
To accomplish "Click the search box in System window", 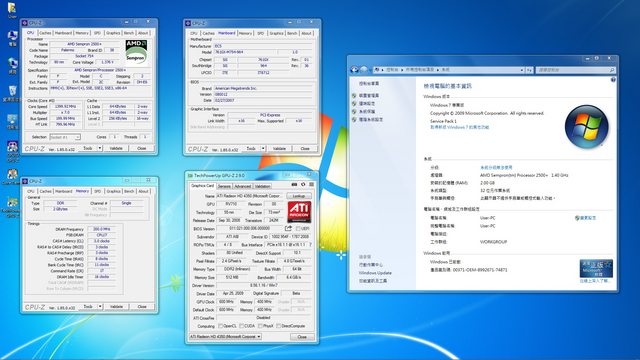I will click(575, 70).
